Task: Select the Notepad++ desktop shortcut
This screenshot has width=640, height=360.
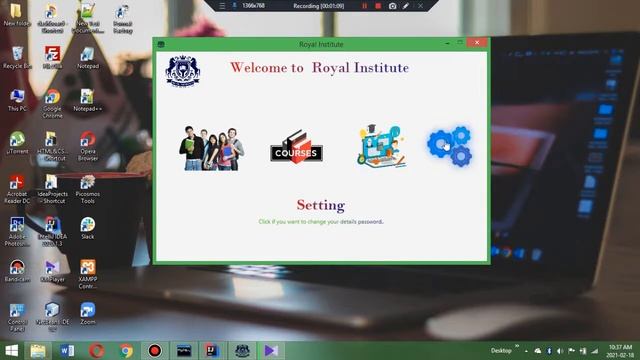Action: coord(87,100)
